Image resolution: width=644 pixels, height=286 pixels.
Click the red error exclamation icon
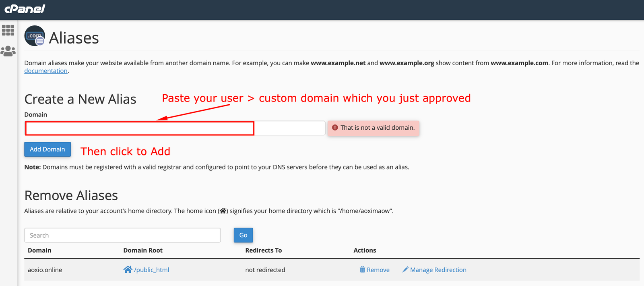tap(335, 128)
